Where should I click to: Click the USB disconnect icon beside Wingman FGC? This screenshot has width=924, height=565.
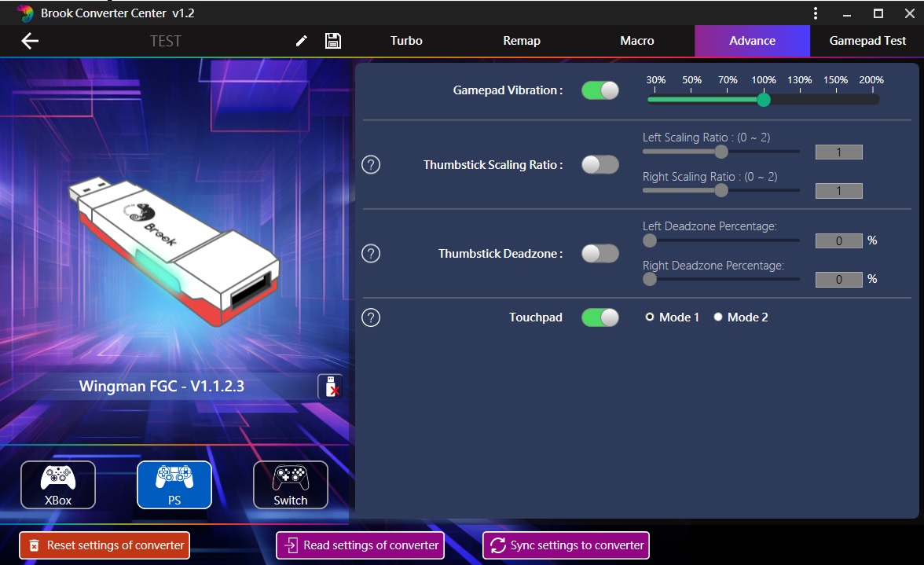tap(330, 387)
